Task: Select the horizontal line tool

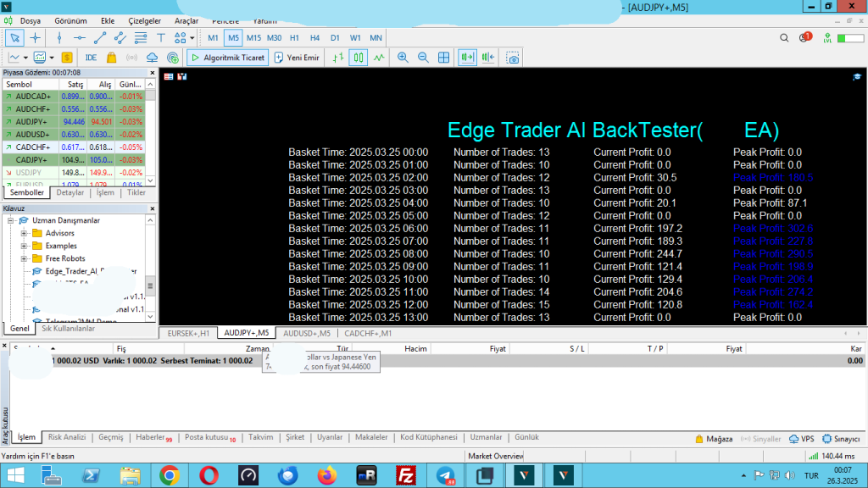Action: pyautogui.click(x=80, y=38)
